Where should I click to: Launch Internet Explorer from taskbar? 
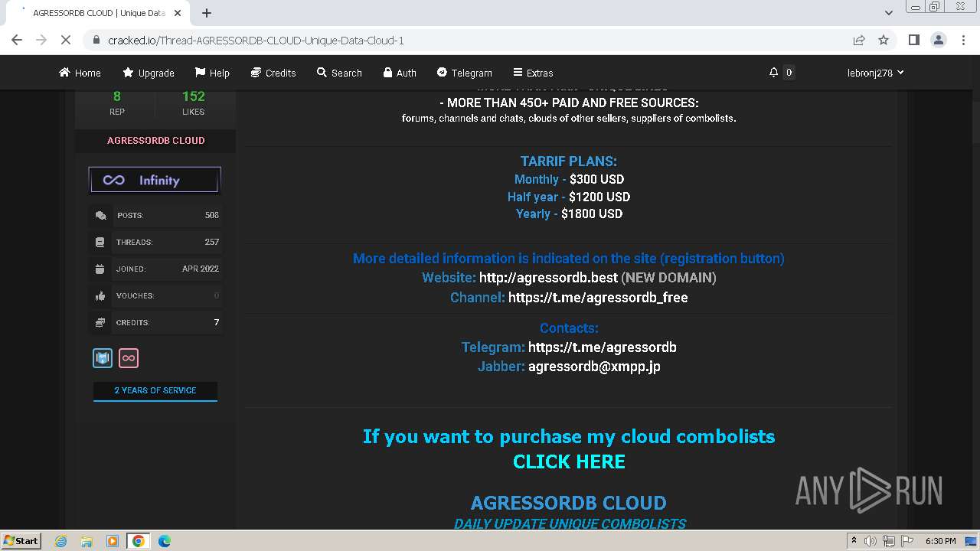click(x=61, y=541)
